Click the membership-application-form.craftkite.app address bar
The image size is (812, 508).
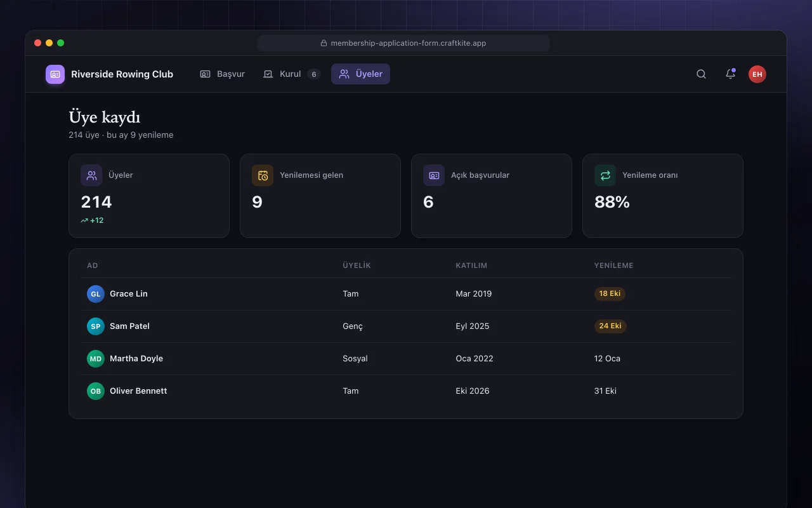(x=403, y=43)
